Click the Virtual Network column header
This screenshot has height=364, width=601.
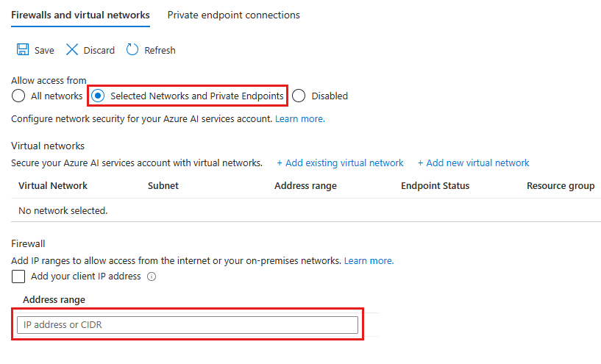coord(53,185)
